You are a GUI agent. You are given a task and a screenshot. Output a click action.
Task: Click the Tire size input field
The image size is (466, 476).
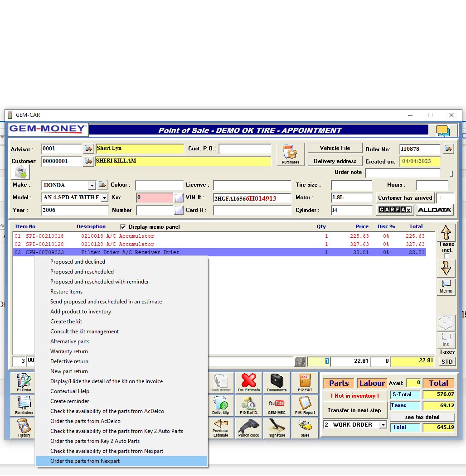[351, 185]
